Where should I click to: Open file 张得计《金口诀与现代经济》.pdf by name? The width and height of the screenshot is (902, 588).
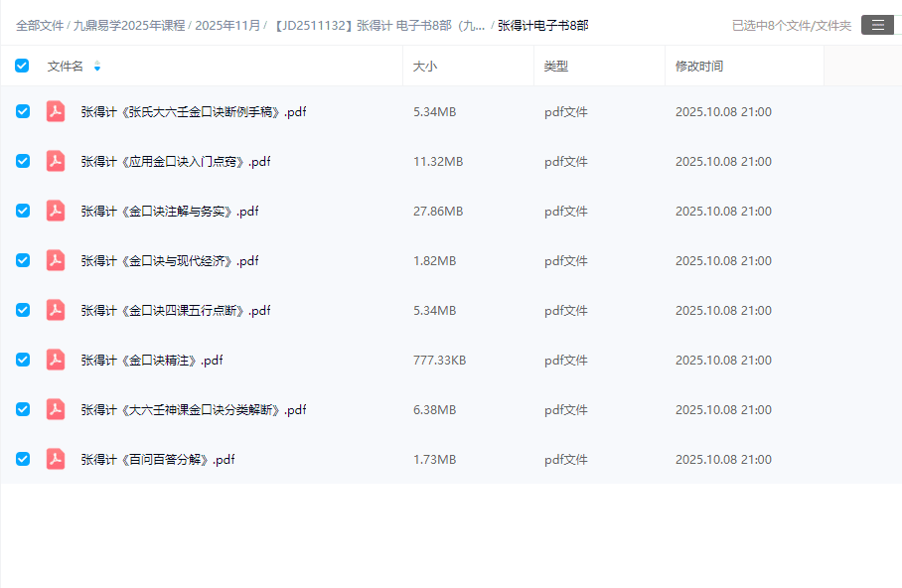tap(170, 261)
